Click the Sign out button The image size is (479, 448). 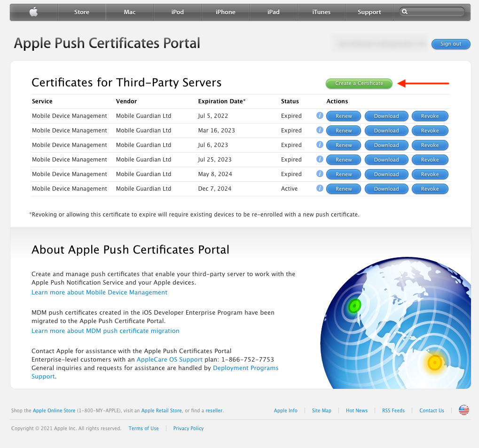click(451, 44)
